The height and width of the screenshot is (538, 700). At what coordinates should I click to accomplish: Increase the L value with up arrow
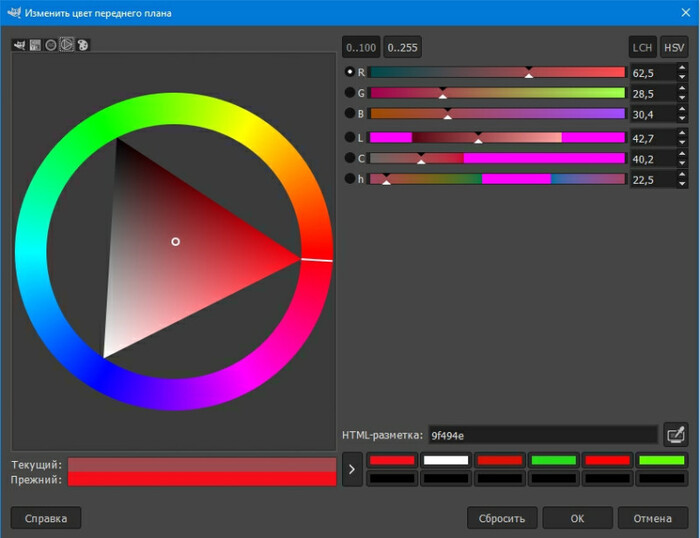pos(682,133)
